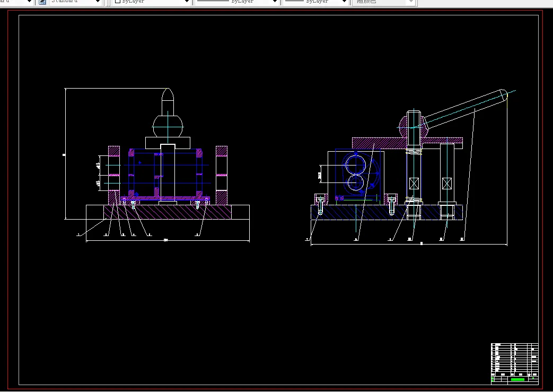Select the right view bottom width dimension text

[422, 243]
